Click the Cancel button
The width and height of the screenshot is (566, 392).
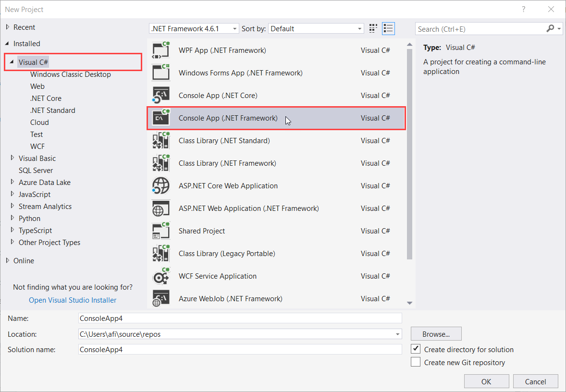click(x=535, y=381)
